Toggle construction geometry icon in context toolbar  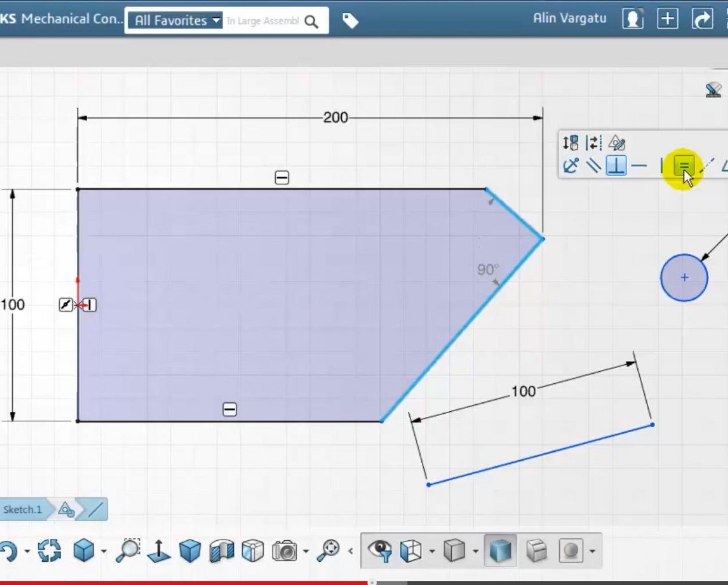point(594,143)
